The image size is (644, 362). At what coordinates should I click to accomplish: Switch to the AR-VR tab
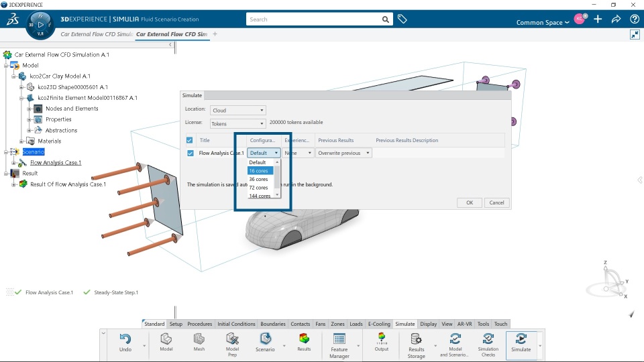tap(464, 324)
